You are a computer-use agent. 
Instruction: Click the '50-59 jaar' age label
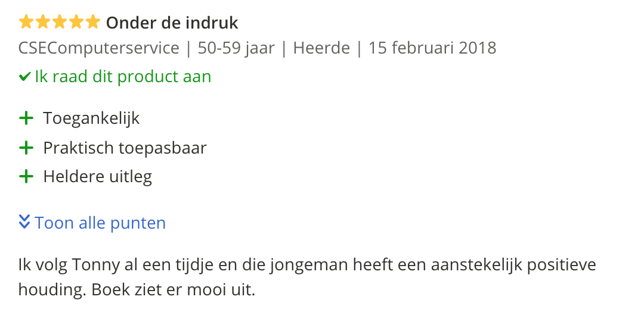[236, 48]
